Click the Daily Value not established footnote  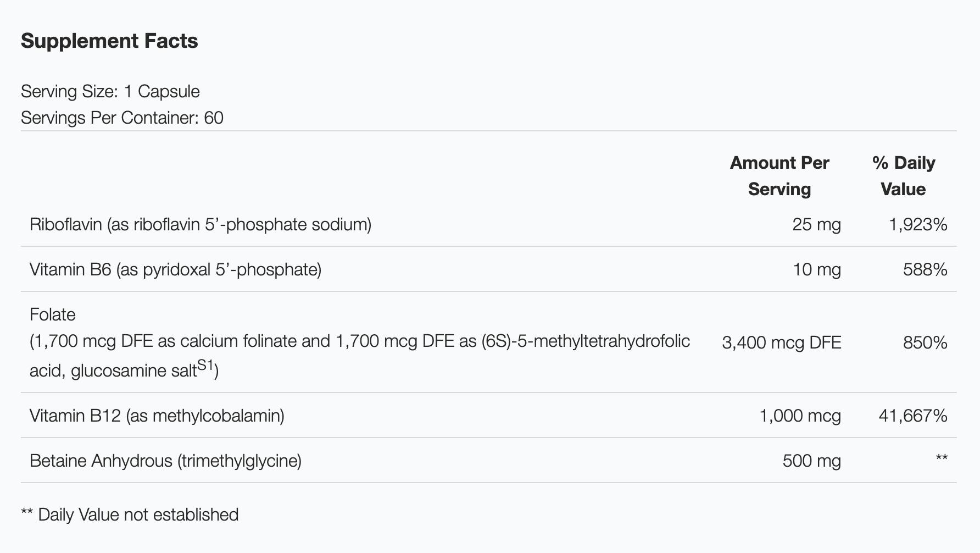[130, 515]
